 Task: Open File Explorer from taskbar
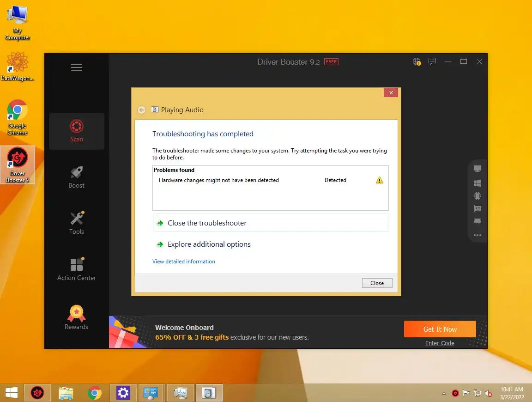tap(66, 393)
